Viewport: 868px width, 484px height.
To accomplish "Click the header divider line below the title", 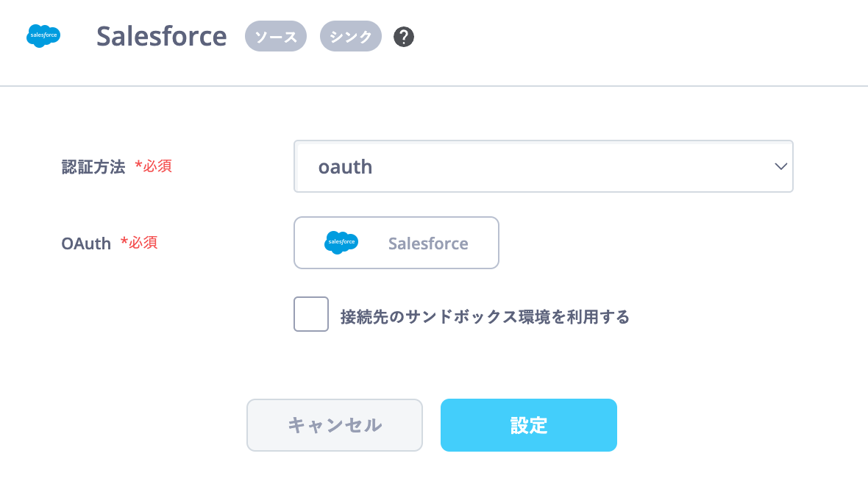I will click(x=434, y=86).
